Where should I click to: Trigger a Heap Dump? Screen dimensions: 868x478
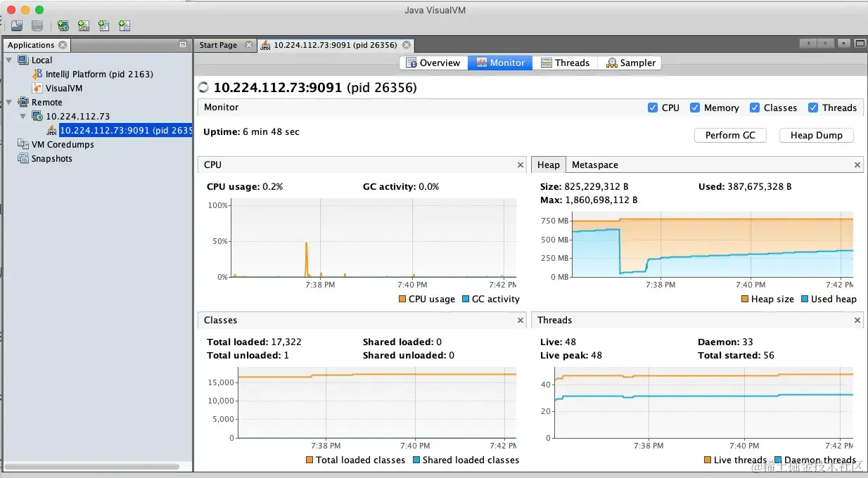(x=816, y=135)
